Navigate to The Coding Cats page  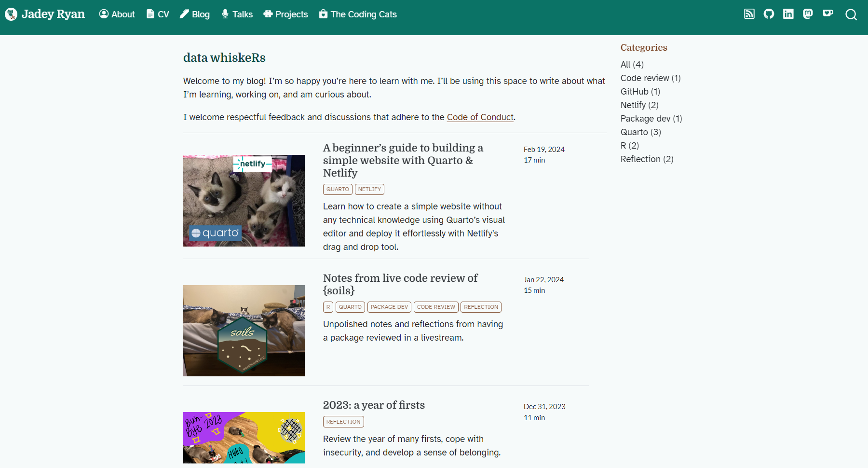point(358,14)
